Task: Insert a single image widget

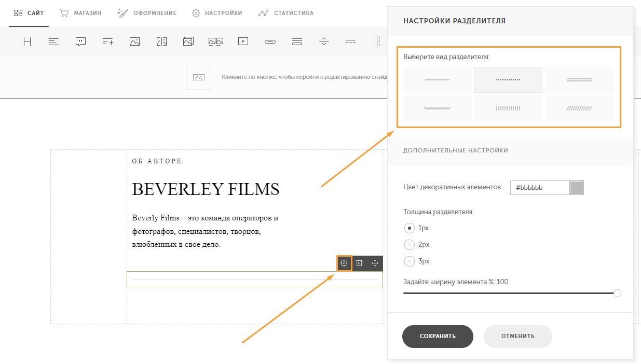Action: (x=135, y=41)
